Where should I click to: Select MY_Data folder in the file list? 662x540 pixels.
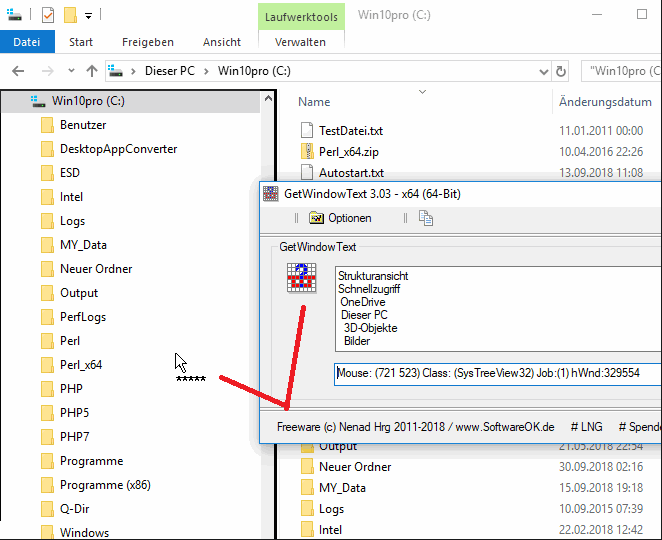pos(342,488)
